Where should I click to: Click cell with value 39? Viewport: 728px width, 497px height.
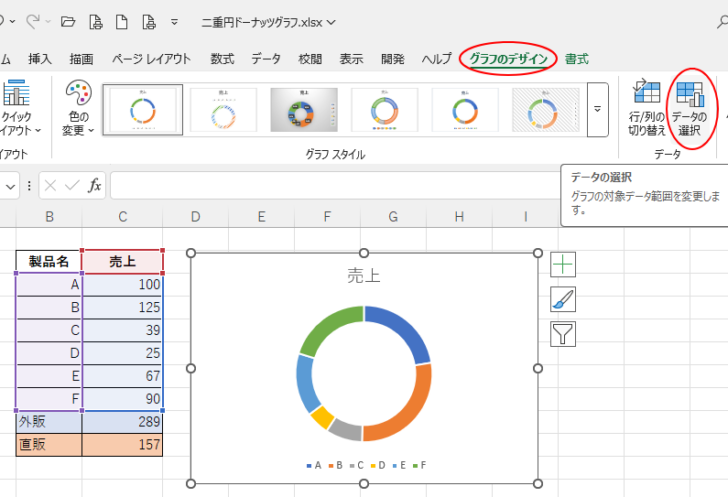click(123, 330)
